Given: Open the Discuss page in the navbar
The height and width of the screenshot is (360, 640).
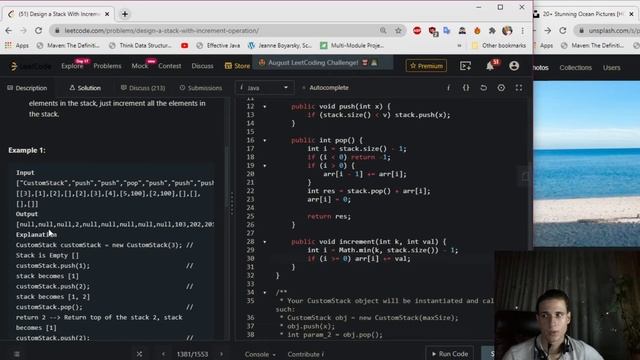Looking at the screenshot, I should click(x=202, y=66).
